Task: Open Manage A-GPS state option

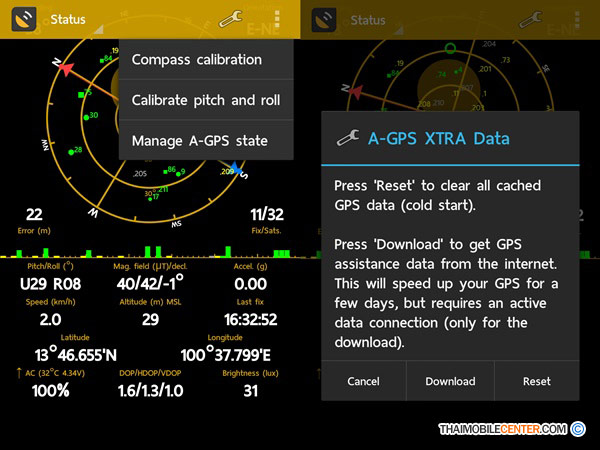Action: click(199, 141)
